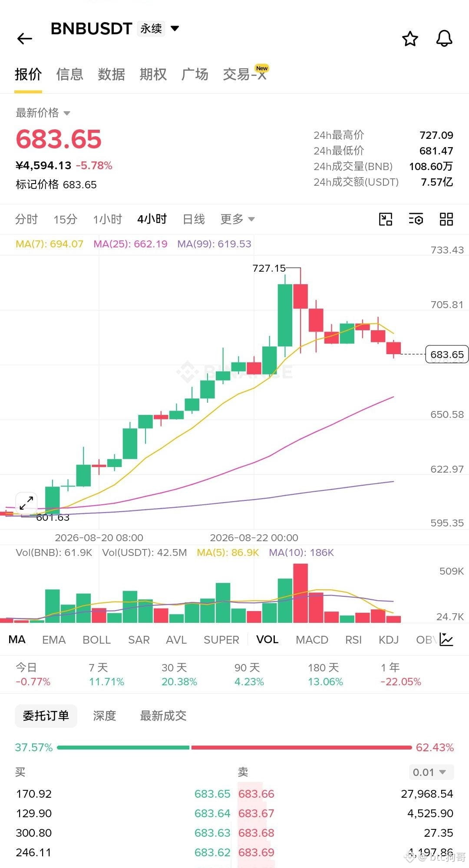Viewport: 469px width, 868px height.
Task: Select ask price 683.68
Action: click(256, 833)
